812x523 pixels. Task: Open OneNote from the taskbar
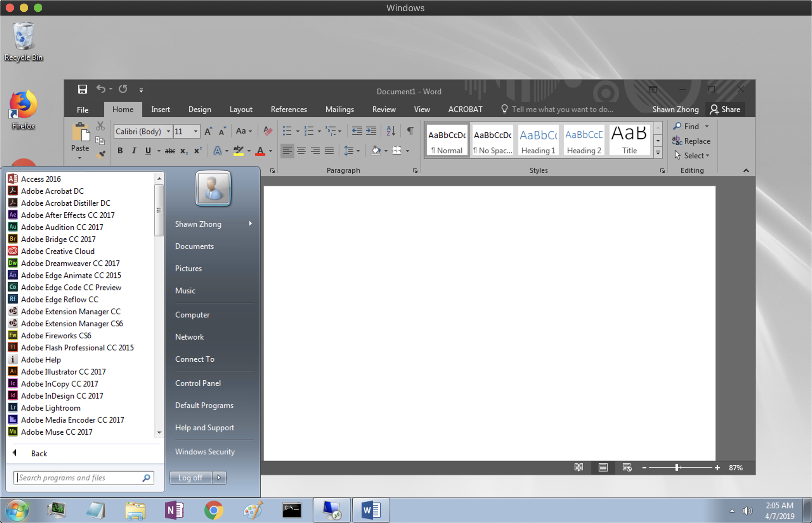174,510
